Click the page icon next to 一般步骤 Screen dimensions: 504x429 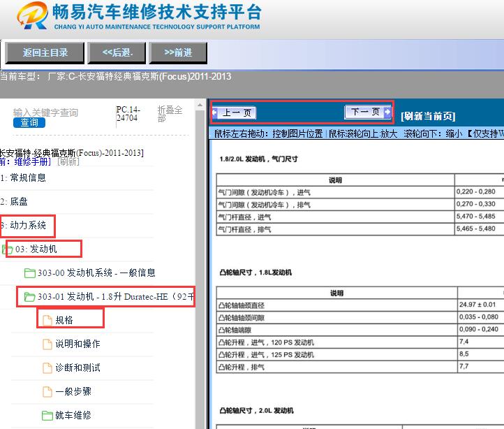pos(47,392)
